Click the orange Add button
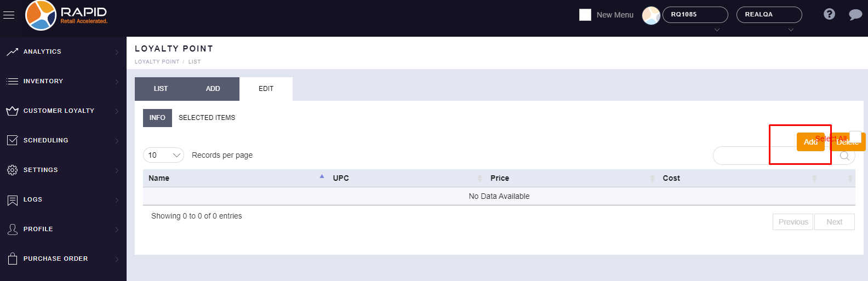Screen dimensions: 868x281 810,142
